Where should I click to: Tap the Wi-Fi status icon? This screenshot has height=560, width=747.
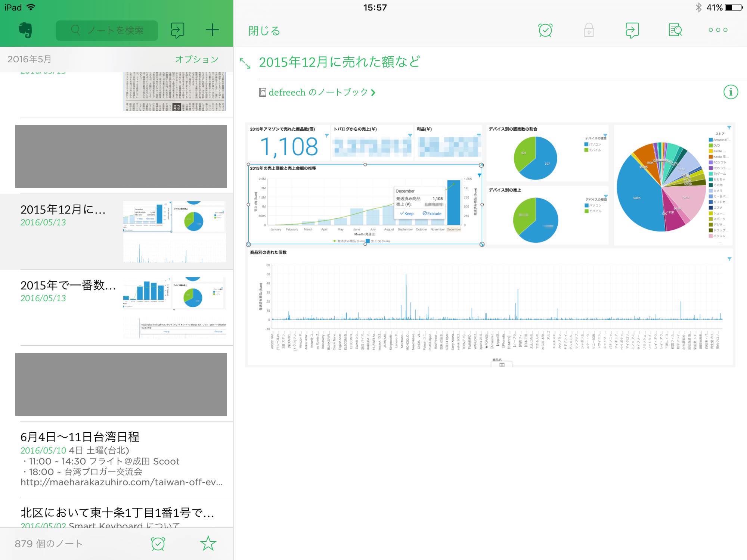click(x=31, y=7)
